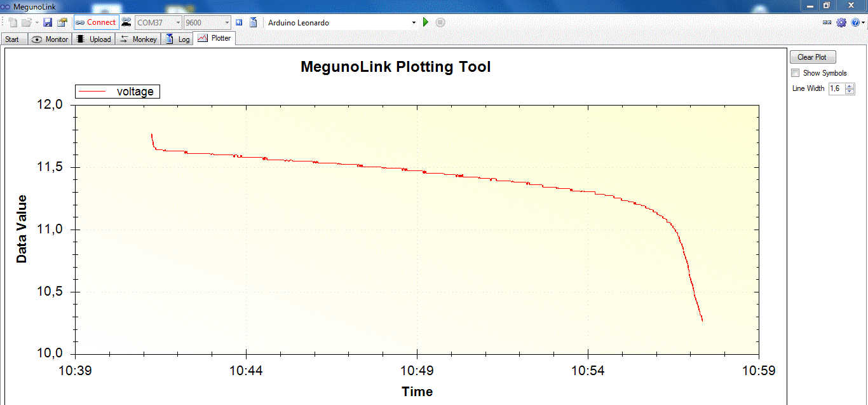Click the two-squares layout icon
The image size is (868, 405).
[827, 22]
